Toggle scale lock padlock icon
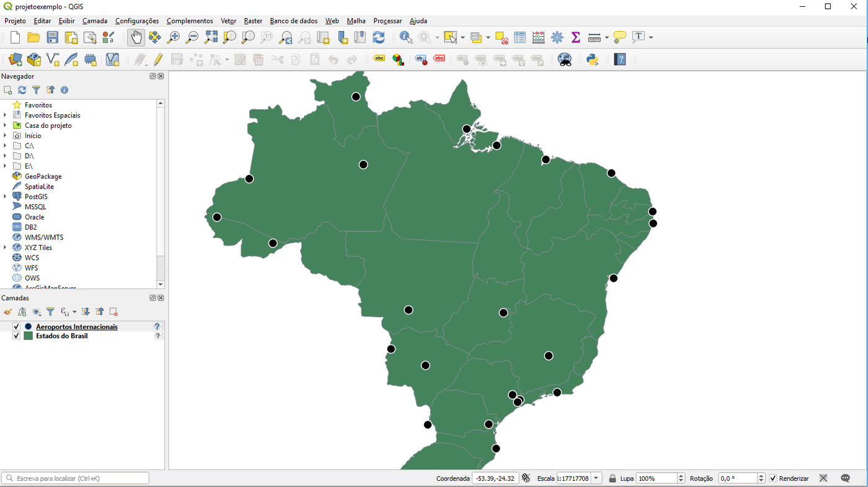Screen dimensions: 868x487 coord(613,478)
